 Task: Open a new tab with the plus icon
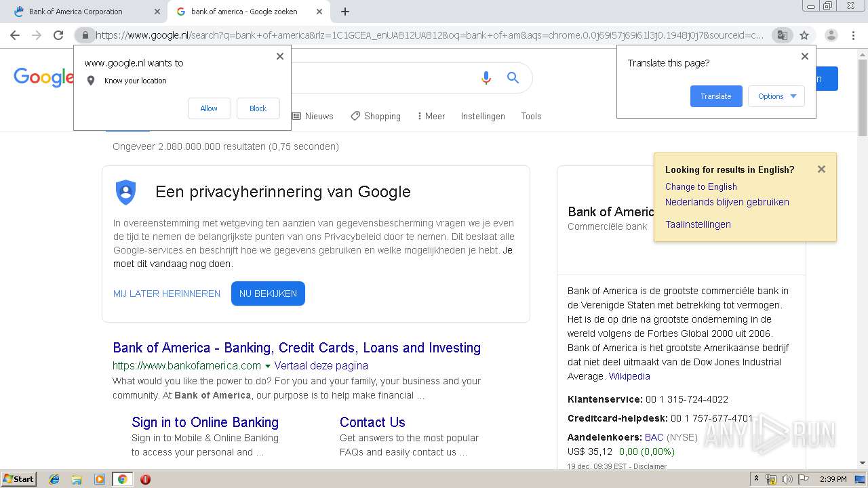click(345, 12)
